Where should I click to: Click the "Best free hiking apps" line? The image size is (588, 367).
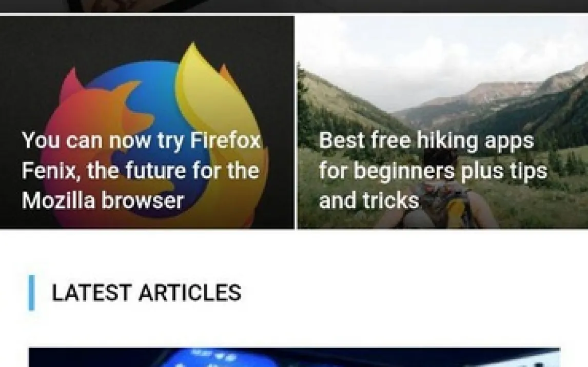426,140
